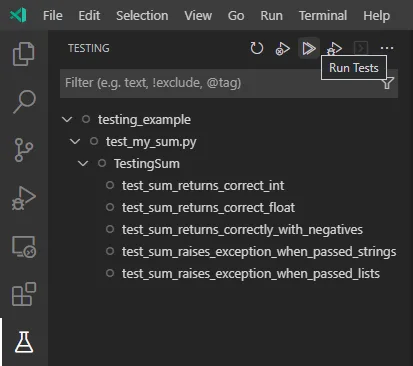Open the View menu
The width and height of the screenshot is (413, 366).
198,15
